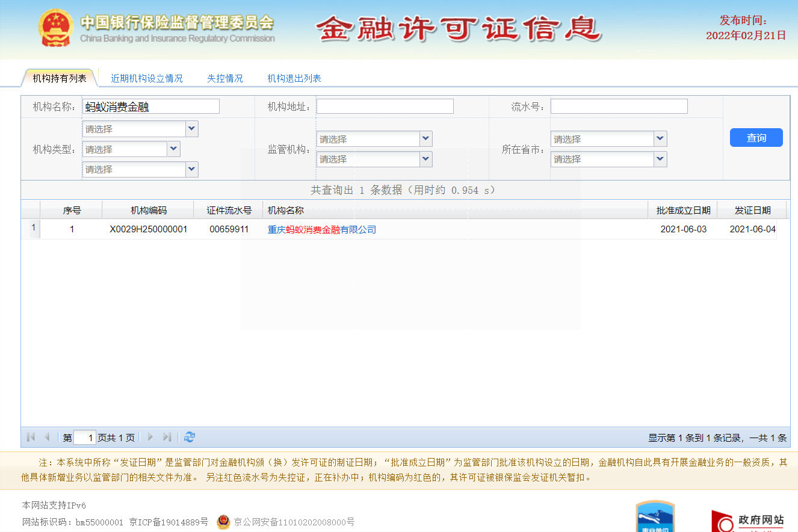Go to next page of results
798x532 pixels.
pyautogui.click(x=150, y=437)
